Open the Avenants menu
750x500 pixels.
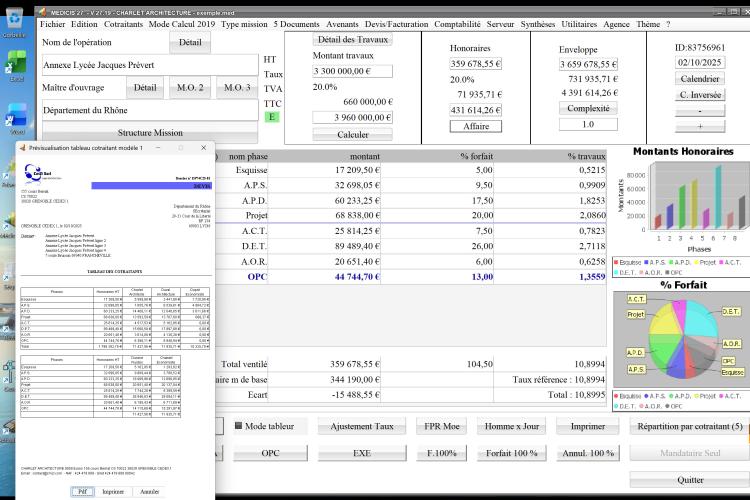coord(342,24)
